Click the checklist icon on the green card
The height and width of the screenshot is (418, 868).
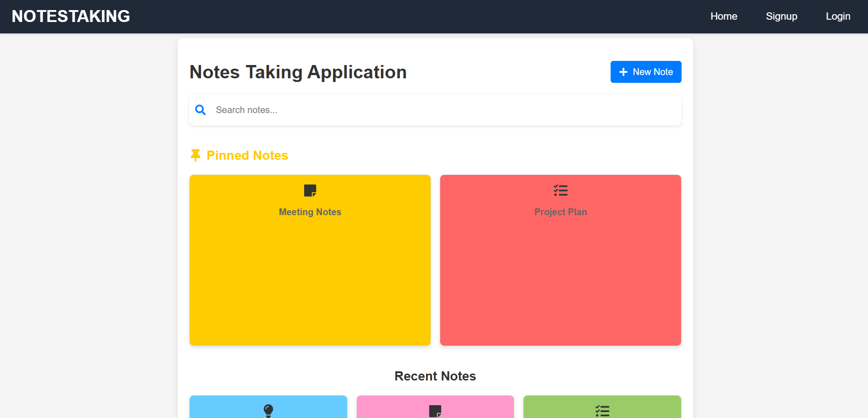tap(602, 411)
